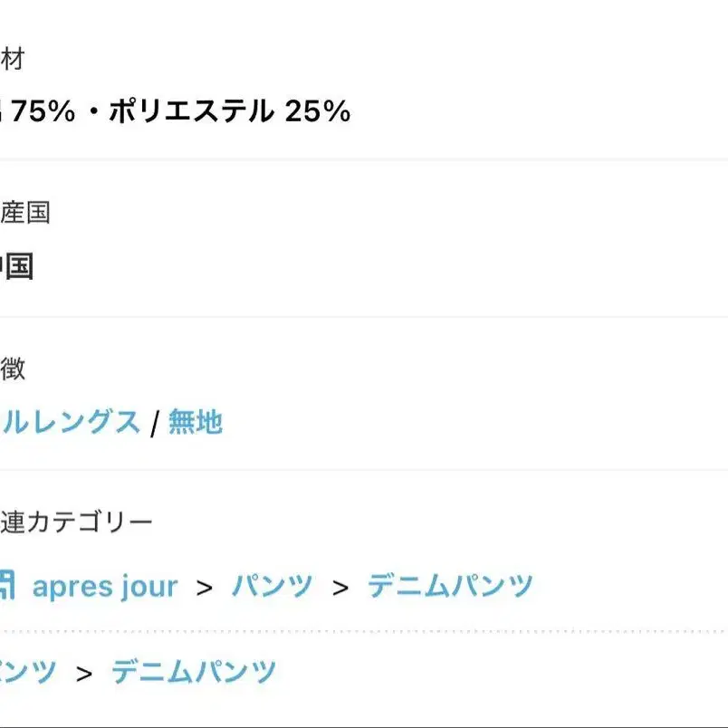The height and width of the screenshot is (728, 728).
Task: Open デニムパンツ in the apres jour breadcrumb
Action: pyautogui.click(x=450, y=586)
